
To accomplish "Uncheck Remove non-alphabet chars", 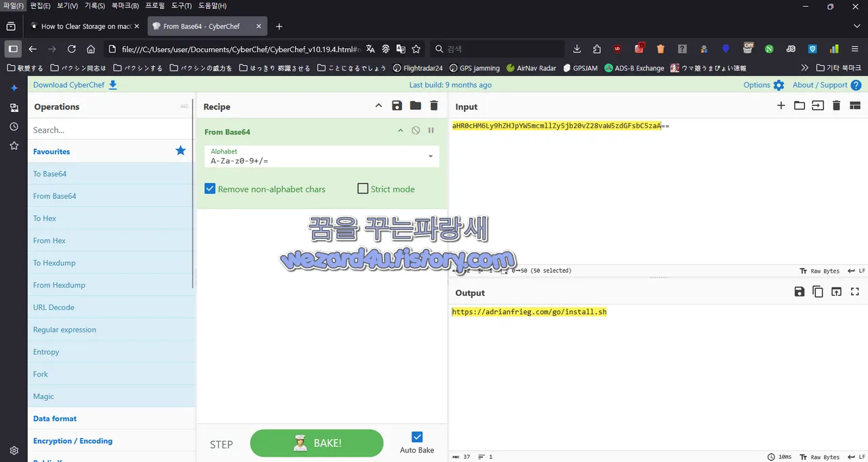I will tap(210, 189).
